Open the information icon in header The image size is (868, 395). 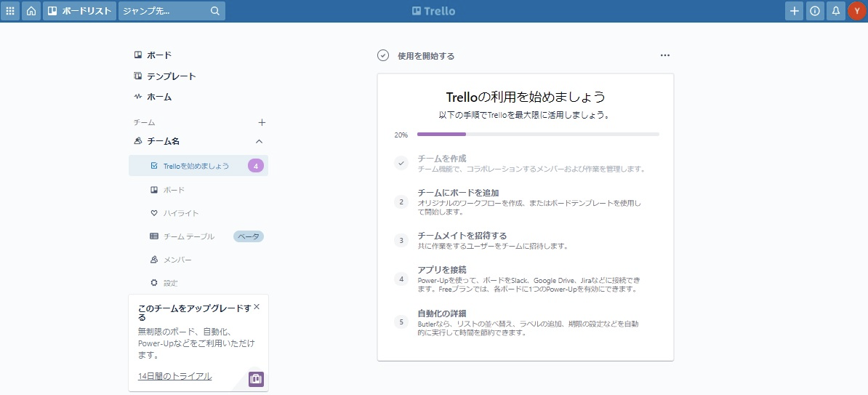click(815, 11)
